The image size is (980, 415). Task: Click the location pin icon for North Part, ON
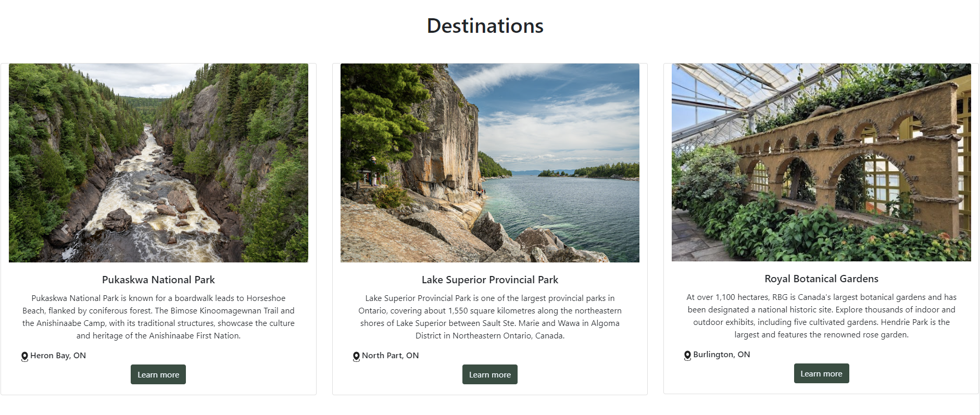tap(356, 356)
